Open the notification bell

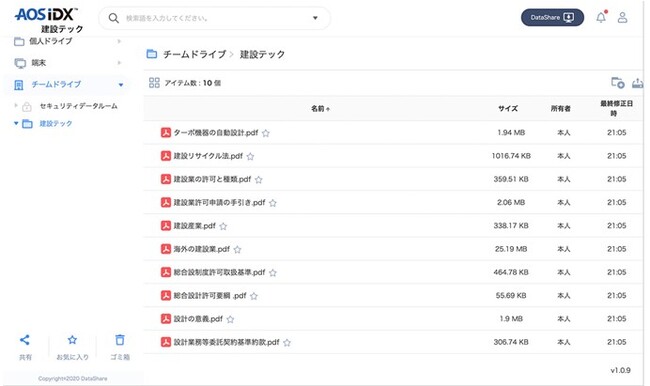(601, 17)
